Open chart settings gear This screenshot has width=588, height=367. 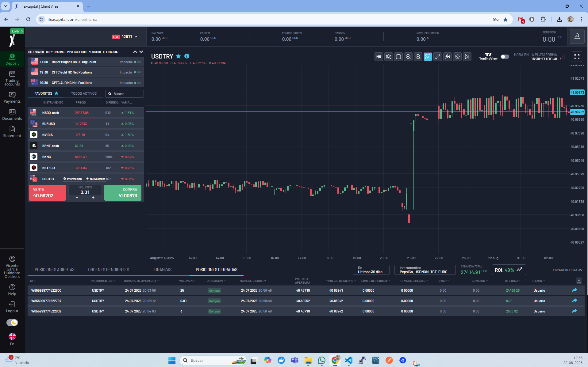[457, 57]
